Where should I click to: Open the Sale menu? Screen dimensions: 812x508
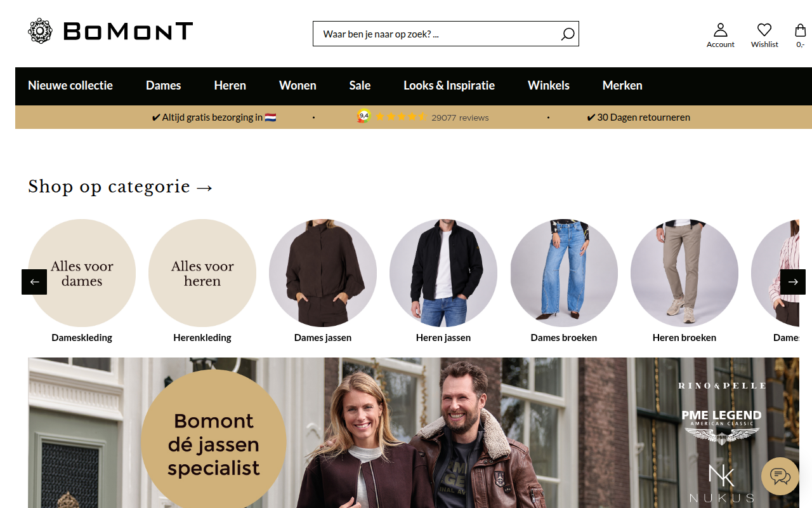point(360,86)
